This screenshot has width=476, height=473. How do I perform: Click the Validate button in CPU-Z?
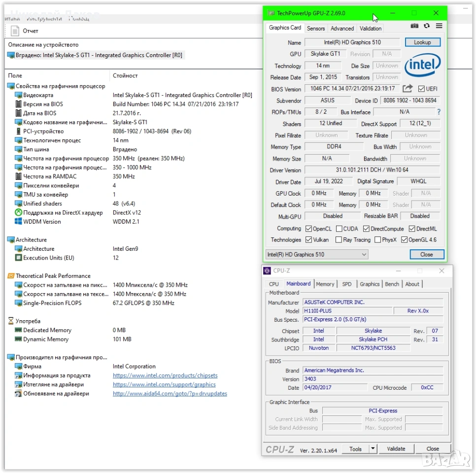coord(396,449)
